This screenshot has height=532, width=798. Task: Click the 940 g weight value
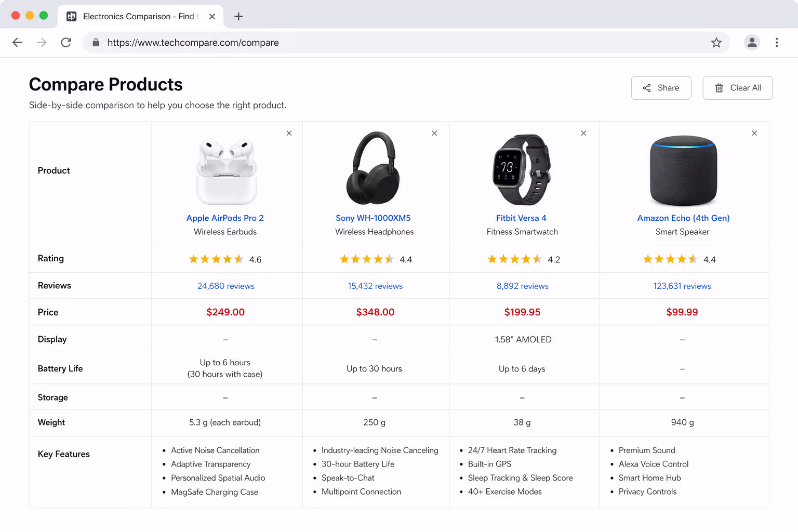[682, 422]
